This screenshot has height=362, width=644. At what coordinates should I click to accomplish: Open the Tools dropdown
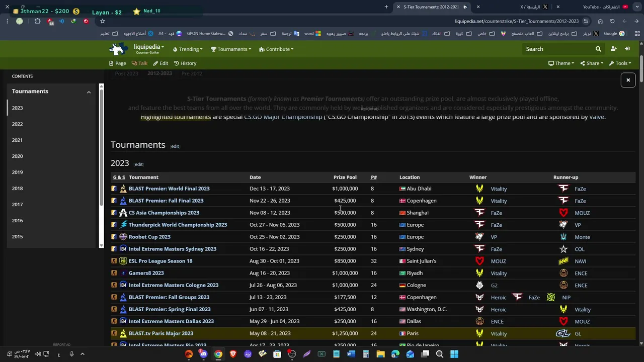[620, 63]
